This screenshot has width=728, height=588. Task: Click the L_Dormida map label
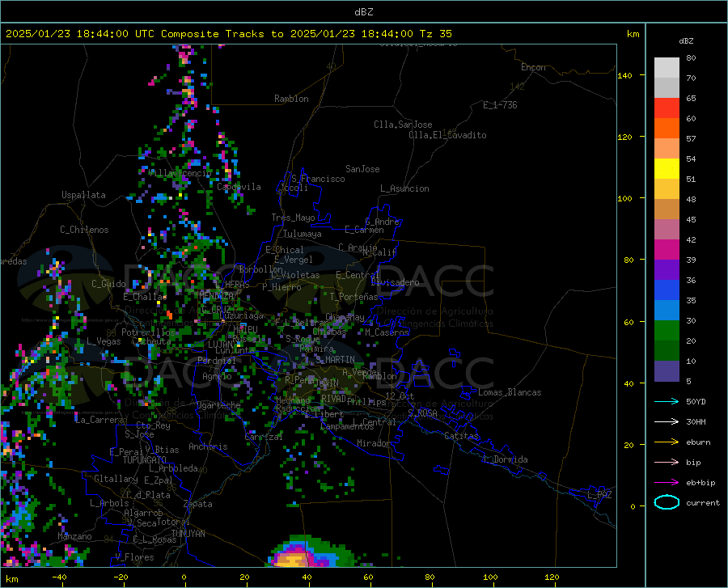(x=505, y=459)
